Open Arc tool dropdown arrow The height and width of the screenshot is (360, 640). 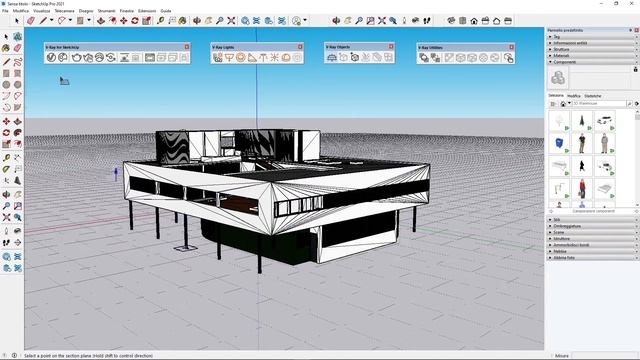click(x=70, y=20)
